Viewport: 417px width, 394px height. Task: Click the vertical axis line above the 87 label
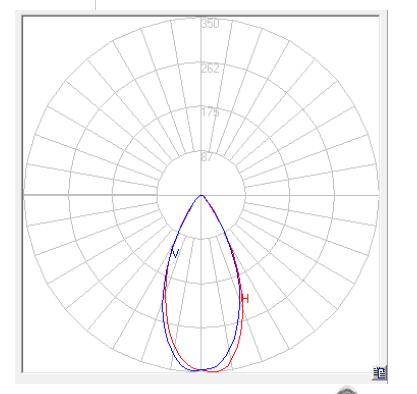click(201, 133)
